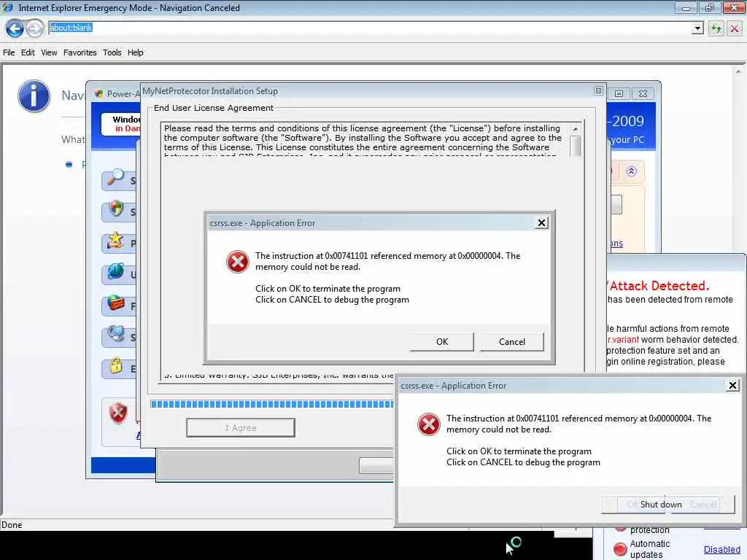Click the blue information icon on the page

pyautogui.click(x=34, y=96)
